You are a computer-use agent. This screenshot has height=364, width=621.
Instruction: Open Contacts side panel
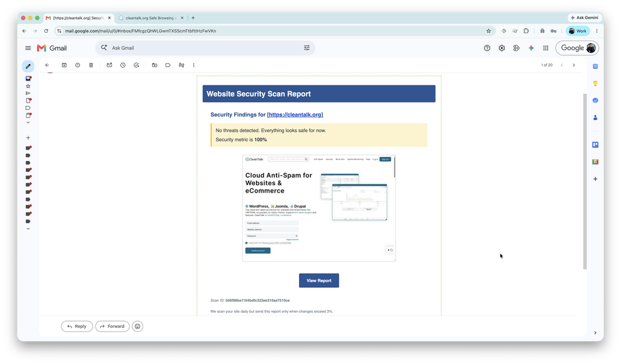(596, 117)
